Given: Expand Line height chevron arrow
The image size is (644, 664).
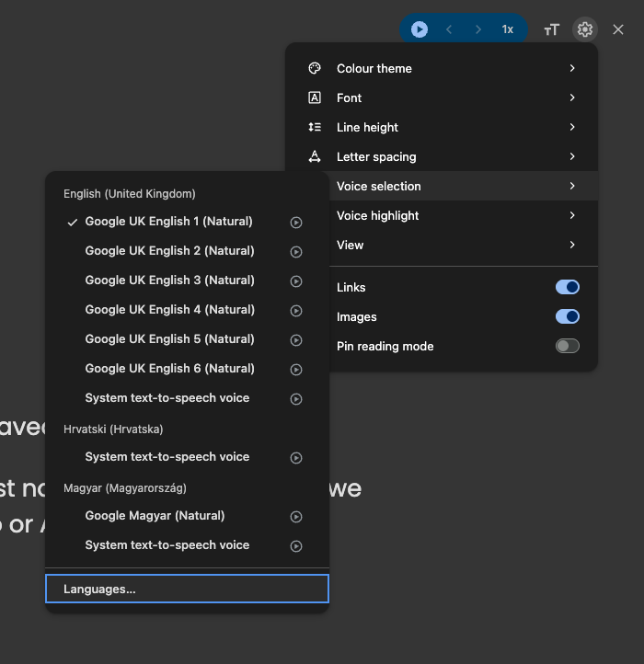Looking at the screenshot, I should point(572,127).
